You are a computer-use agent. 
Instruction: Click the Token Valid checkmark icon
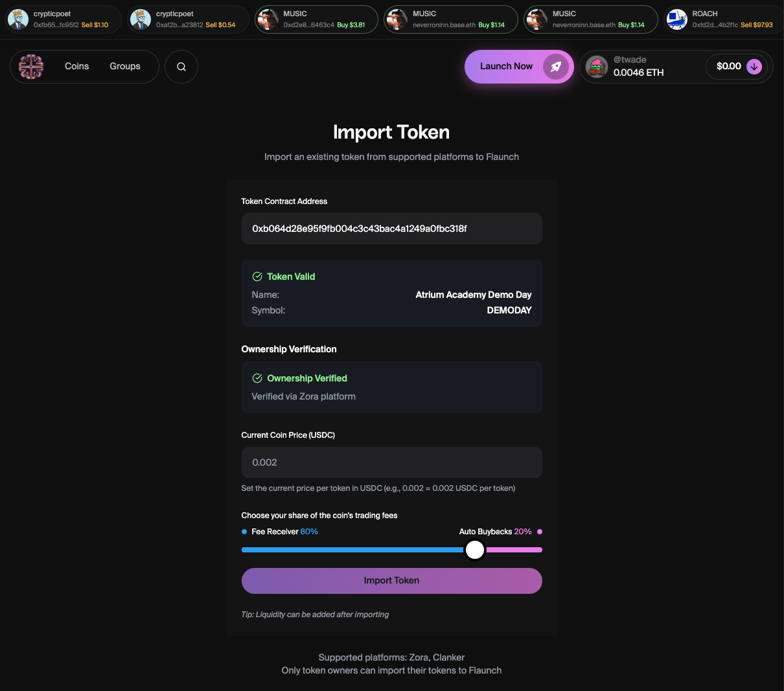point(257,277)
